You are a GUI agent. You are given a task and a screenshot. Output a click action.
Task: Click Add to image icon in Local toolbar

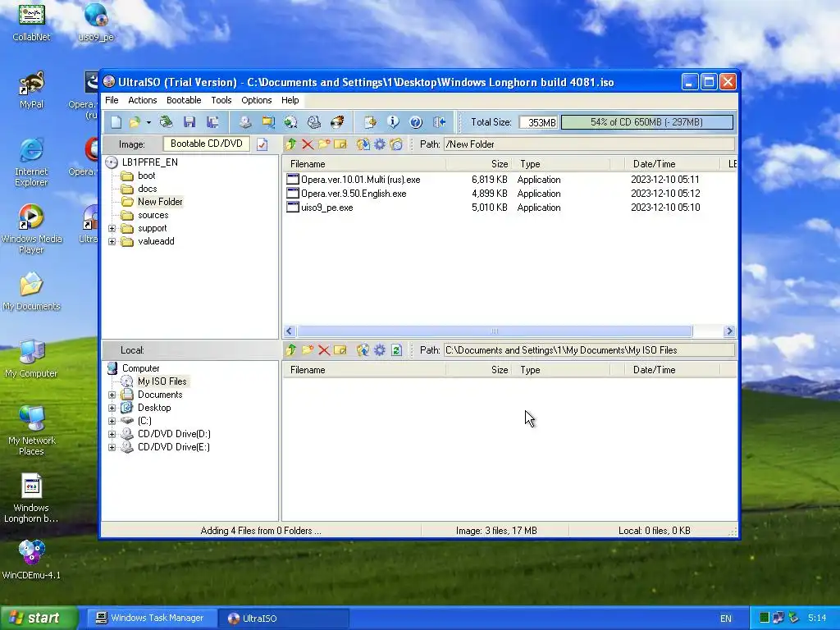pos(363,350)
